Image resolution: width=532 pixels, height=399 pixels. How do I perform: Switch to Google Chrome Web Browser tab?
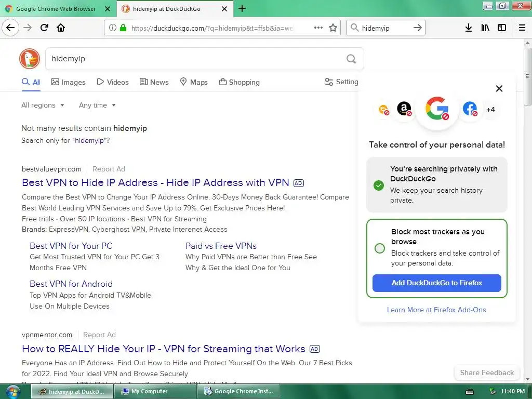(56, 9)
